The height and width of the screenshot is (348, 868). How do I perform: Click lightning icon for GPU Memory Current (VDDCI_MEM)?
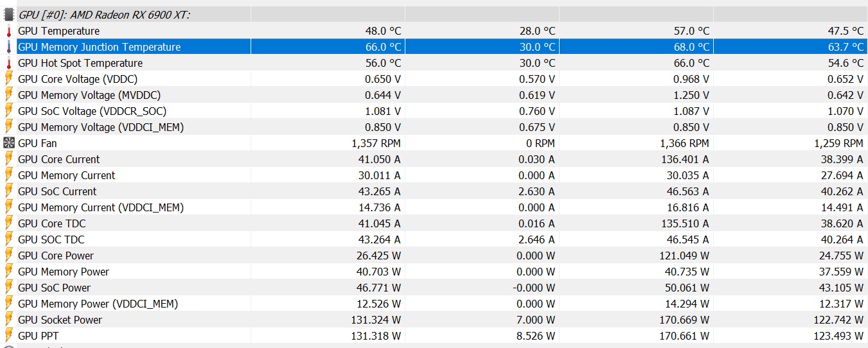(x=9, y=207)
